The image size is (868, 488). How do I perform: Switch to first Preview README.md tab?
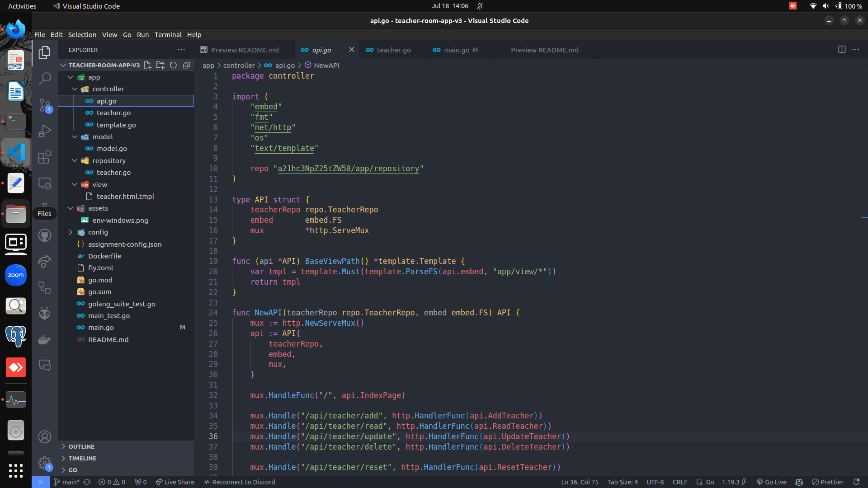[x=245, y=50]
